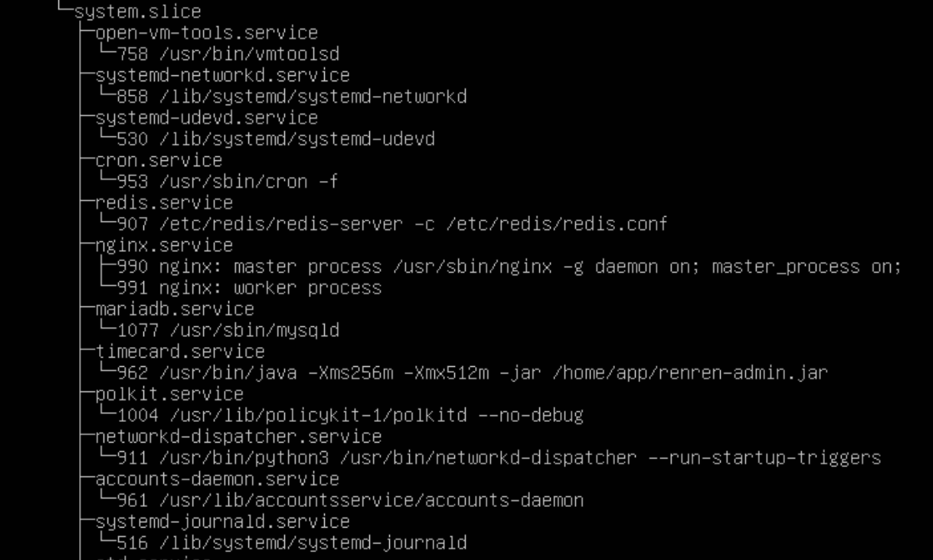Select the open-vm-tools.service entry

[206, 33]
